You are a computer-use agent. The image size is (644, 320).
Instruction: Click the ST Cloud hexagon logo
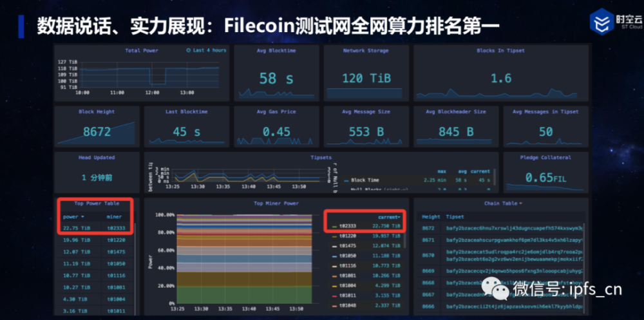point(601,22)
